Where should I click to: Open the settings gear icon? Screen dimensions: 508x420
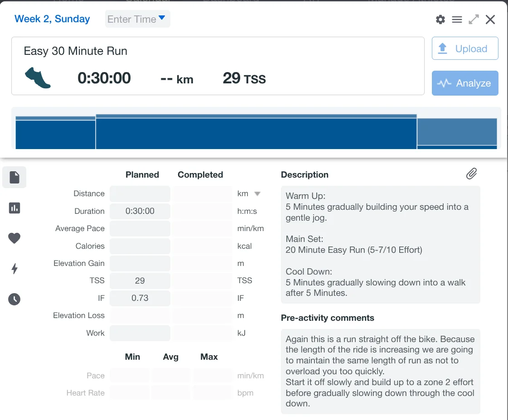click(x=440, y=19)
